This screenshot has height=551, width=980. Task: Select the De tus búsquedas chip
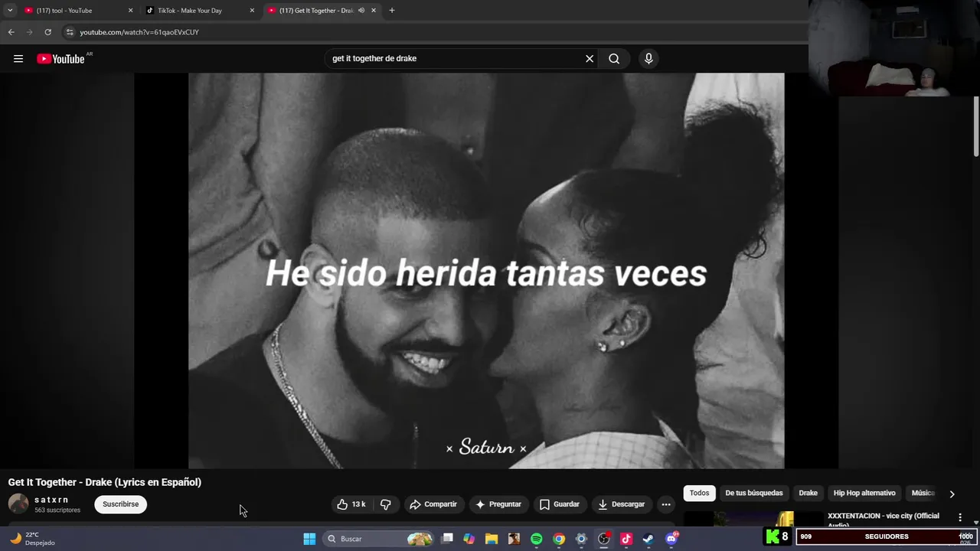click(754, 494)
